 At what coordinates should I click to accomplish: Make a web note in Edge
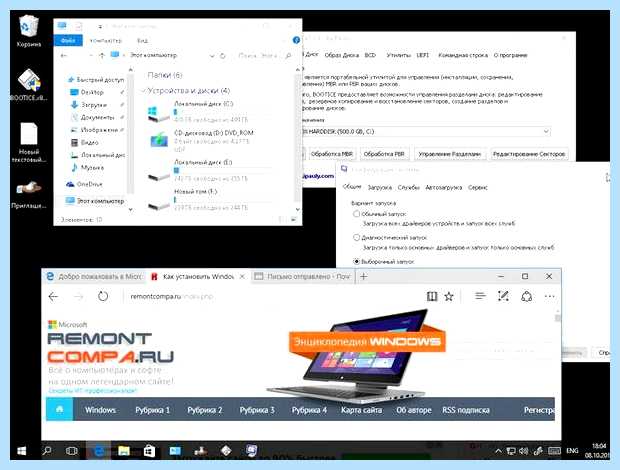pos(503,296)
